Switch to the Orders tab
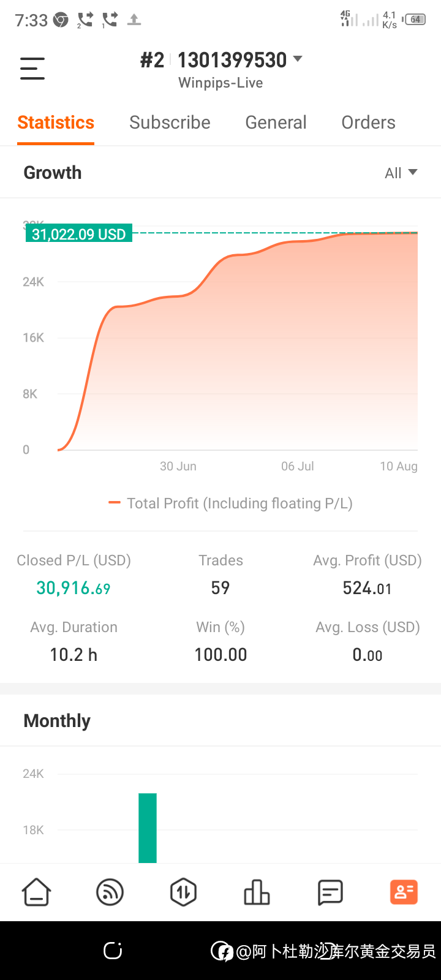Viewport: 441px width, 980px height. click(x=368, y=123)
